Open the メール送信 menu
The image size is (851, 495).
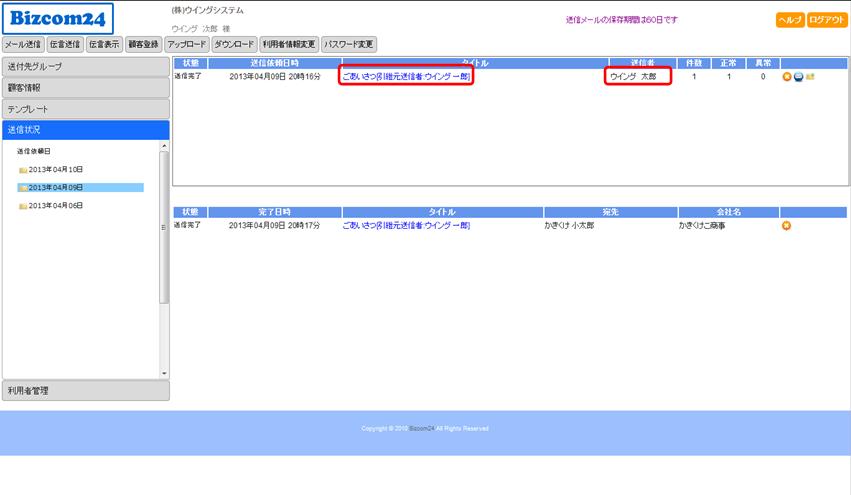tap(23, 44)
